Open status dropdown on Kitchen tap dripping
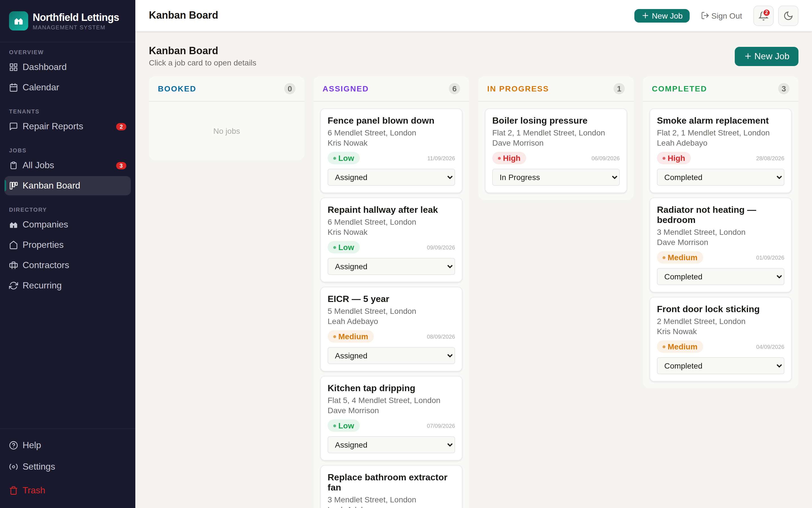The image size is (812, 508). [x=391, y=445]
